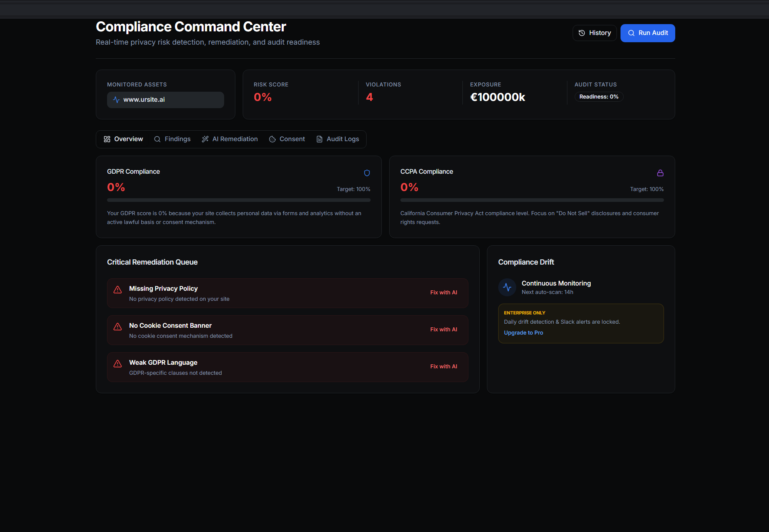Click the Exposure €100000k value
The width and height of the screenshot is (769, 532).
497,97
